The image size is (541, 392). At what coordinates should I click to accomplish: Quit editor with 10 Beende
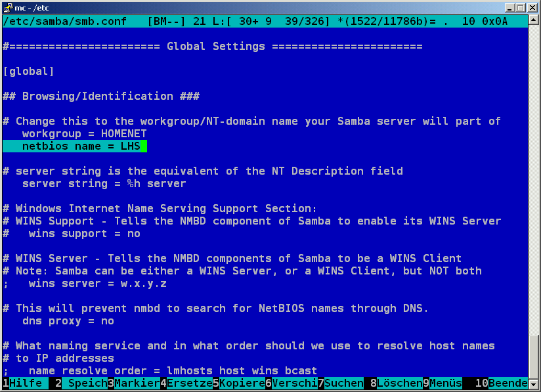[507, 383]
